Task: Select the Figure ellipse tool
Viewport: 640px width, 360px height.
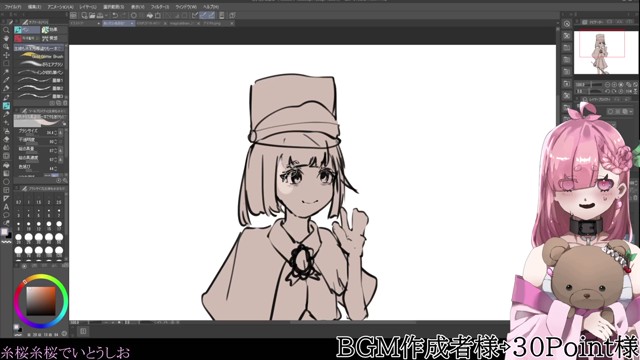Action: point(6,182)
